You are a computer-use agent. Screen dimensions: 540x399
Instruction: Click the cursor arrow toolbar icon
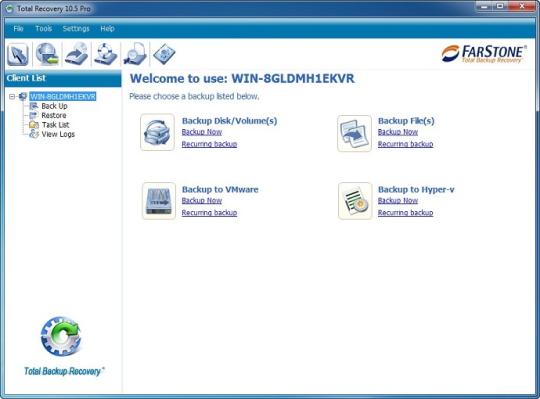click(x=18, y=54)
